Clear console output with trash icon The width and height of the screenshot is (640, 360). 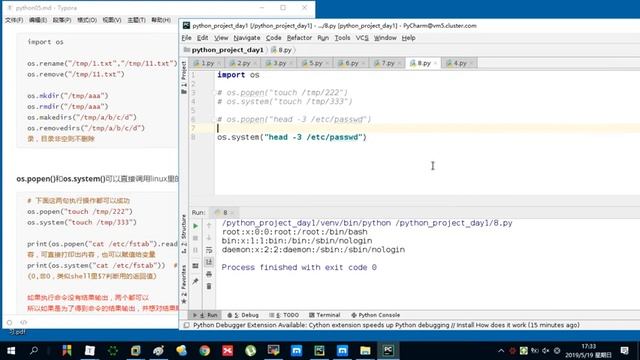pos(209,286)
